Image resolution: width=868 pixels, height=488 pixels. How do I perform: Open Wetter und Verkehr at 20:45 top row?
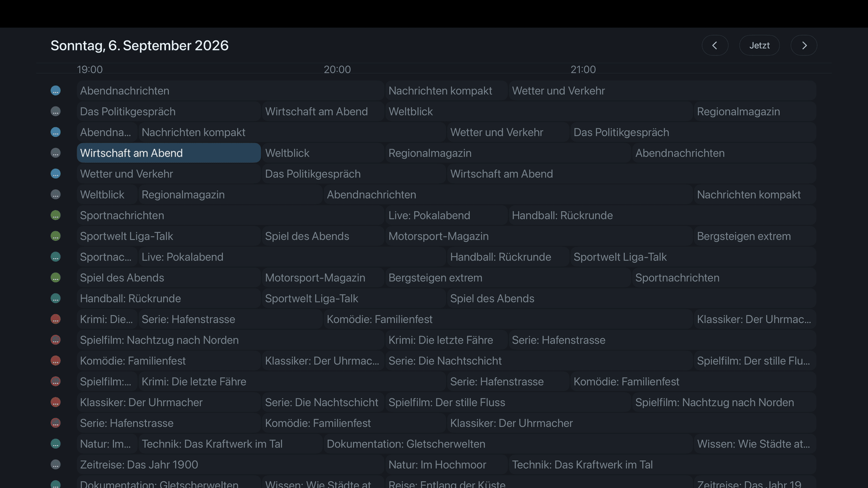tap(662, 91)
